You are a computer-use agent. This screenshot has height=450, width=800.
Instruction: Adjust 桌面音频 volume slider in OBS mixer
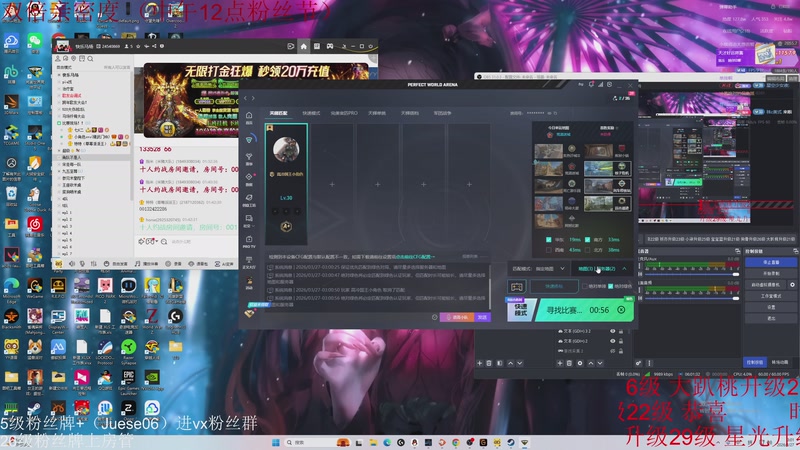[692, 298]
